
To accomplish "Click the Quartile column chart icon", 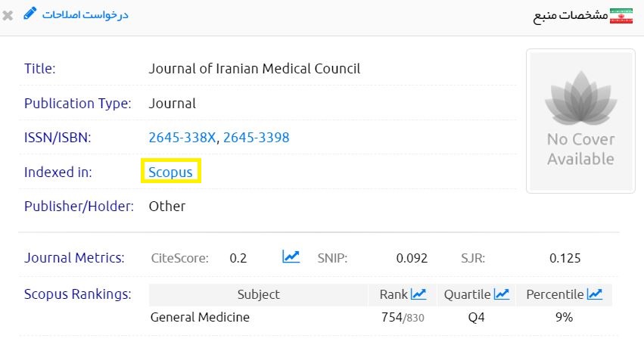I will [501, 294].
